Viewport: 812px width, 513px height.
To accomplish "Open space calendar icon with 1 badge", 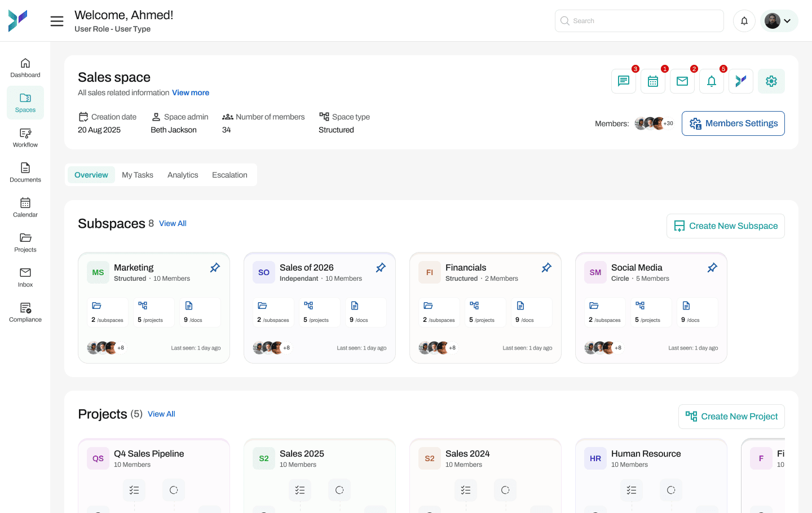I will click(653, 81).
